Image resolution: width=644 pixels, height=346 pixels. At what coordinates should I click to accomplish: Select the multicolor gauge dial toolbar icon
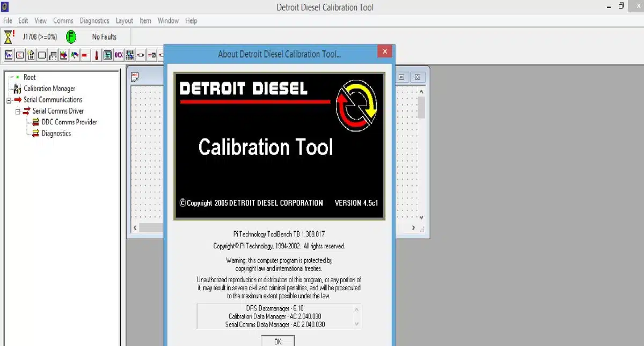pos(75,55)
